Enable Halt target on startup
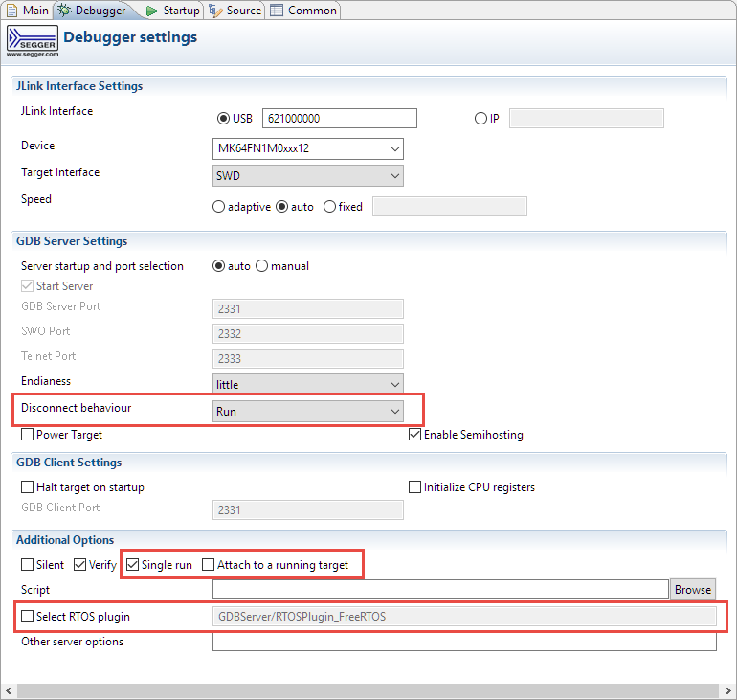This screenshot has width=737, height=700. click(28, 487)
